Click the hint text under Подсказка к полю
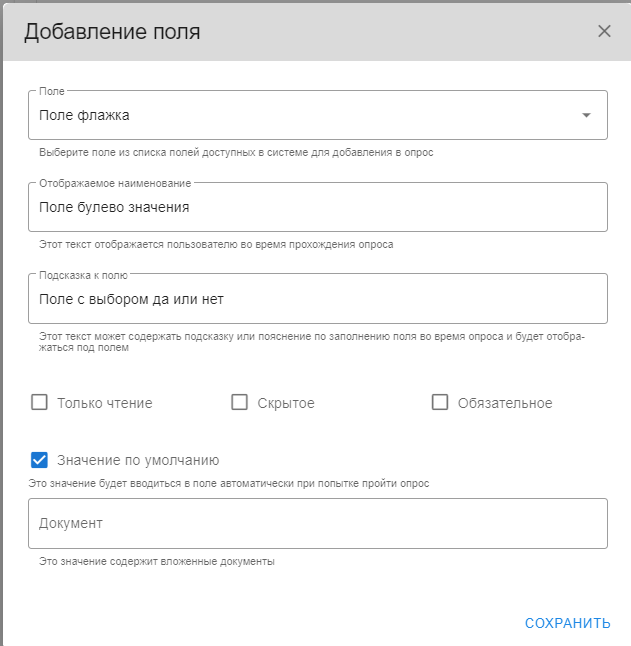Viewport: 631px width, 646px height. click(x=311, y=342)
